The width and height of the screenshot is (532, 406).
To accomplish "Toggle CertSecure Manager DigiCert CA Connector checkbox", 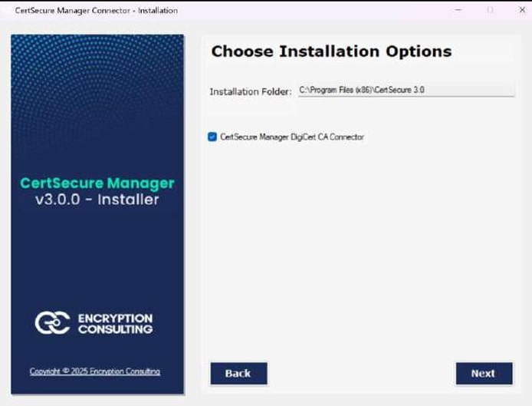I will coord(212,137).
